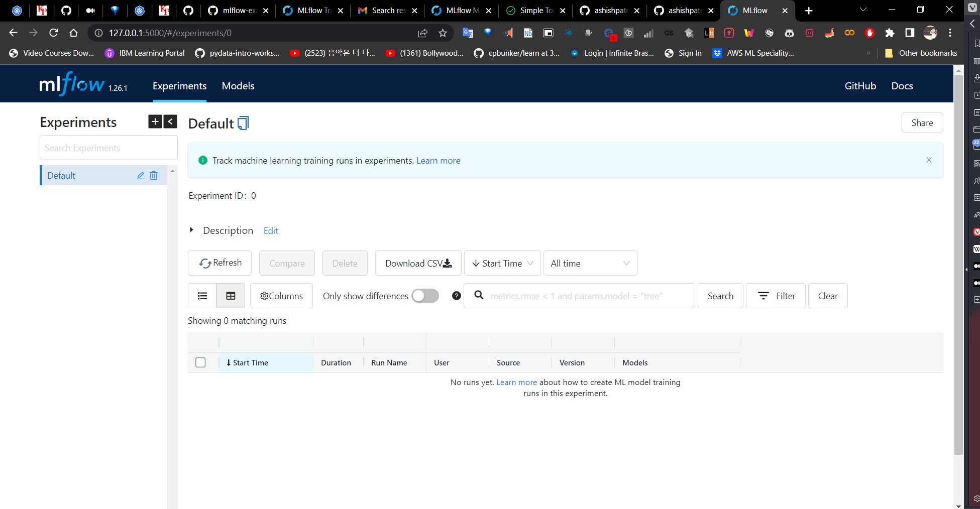Click the site information icon in the address bar
The width and height of the screenshot is (980, 509).
(98, 33)
